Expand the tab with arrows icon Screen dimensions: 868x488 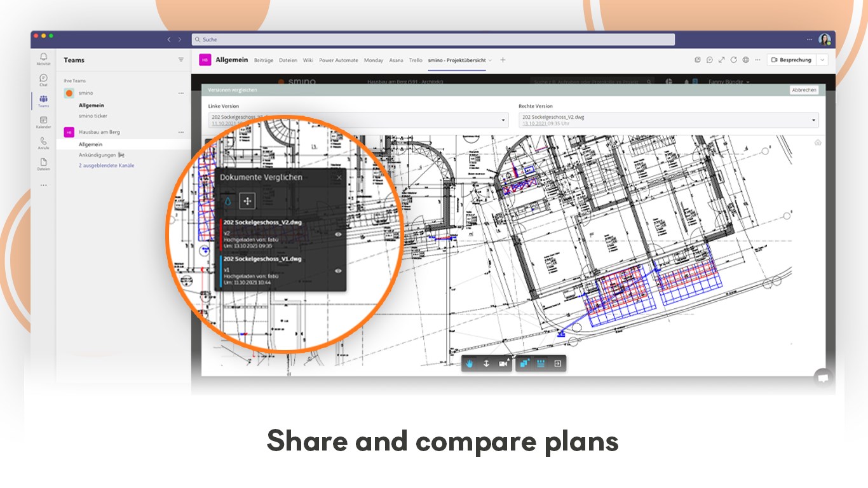tap(721, 60)
